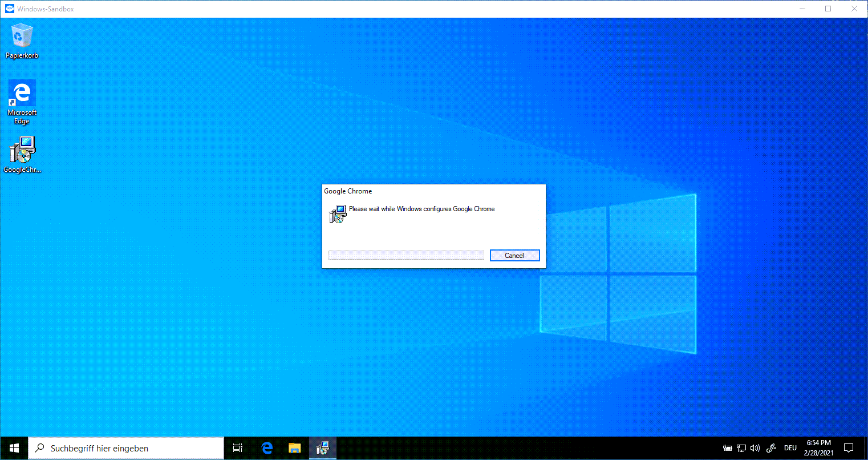Open Task View on the taskbar

pos(238,448)
